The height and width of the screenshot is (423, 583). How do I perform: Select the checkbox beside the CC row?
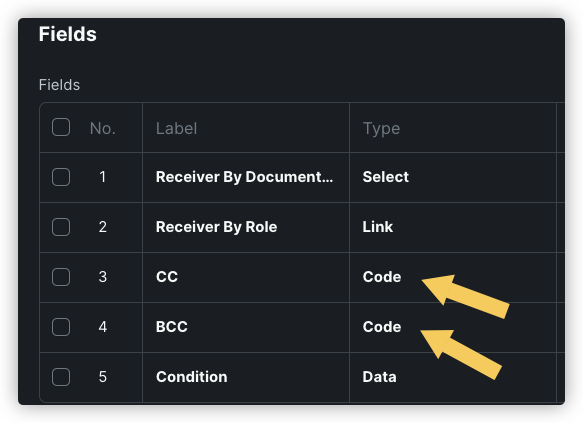coord(61,277)
